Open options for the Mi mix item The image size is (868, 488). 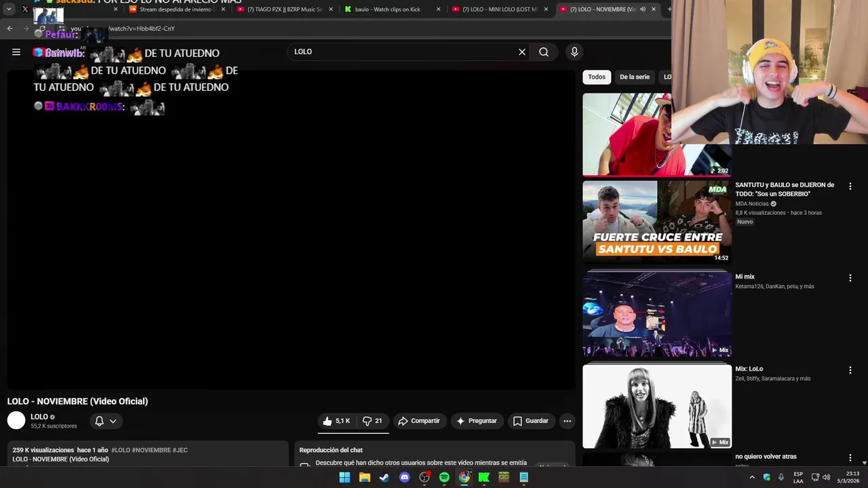[x=850, y=278]
